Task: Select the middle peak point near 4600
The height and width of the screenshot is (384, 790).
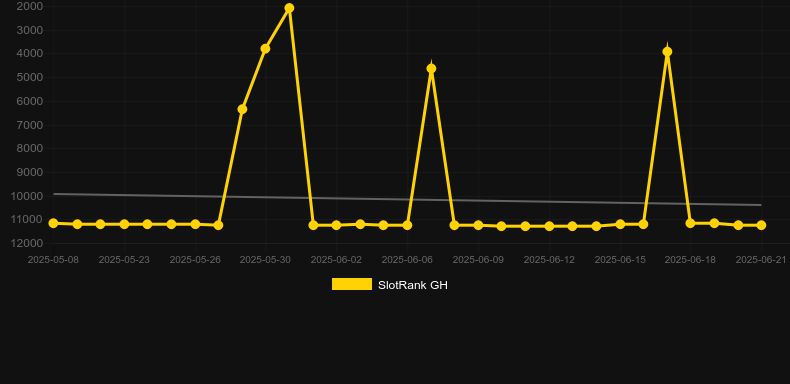Action: [431, 69]
